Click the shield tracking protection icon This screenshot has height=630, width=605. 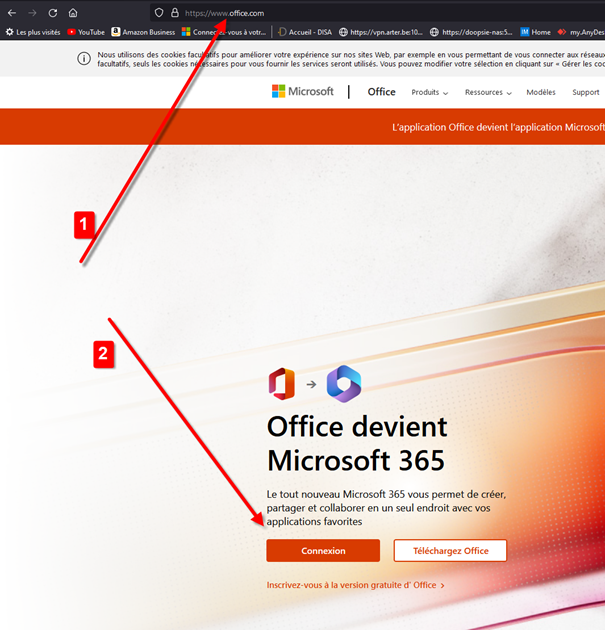[159, 13]
